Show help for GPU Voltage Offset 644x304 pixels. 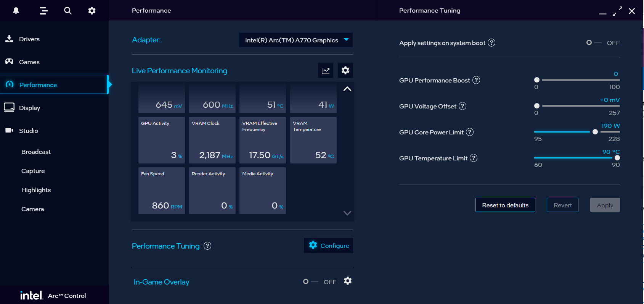click(463, 106)
